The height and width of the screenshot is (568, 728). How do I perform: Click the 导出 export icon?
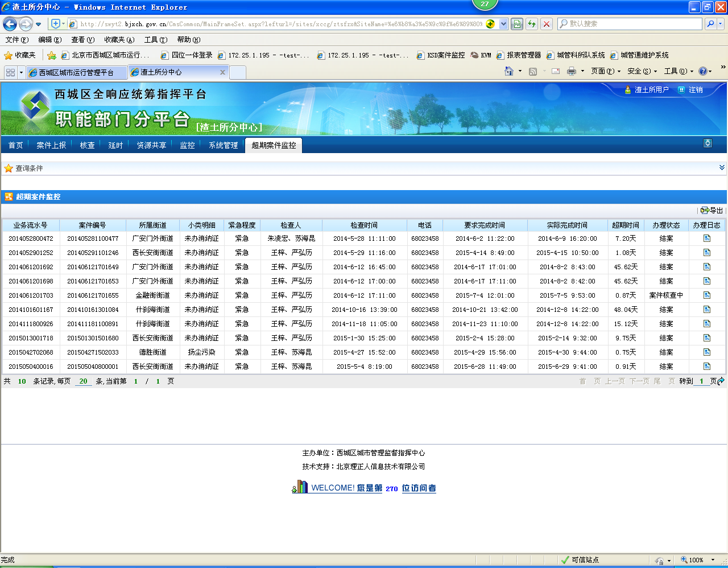[705, 211]
